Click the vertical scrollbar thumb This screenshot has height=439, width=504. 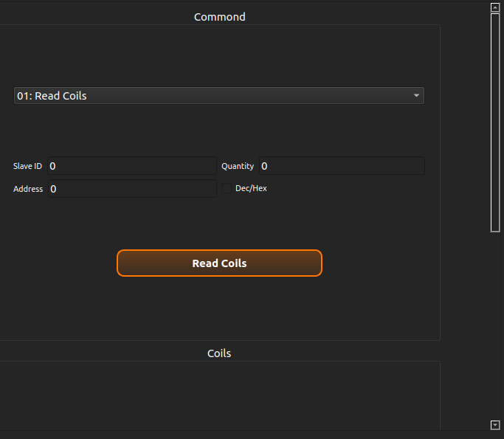tap(495, 122)
